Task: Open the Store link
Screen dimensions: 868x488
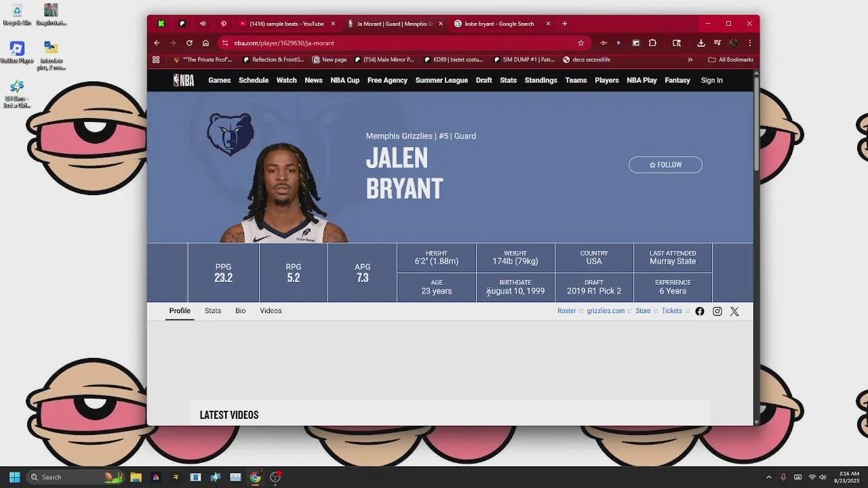Action: [x=643, y=311]
